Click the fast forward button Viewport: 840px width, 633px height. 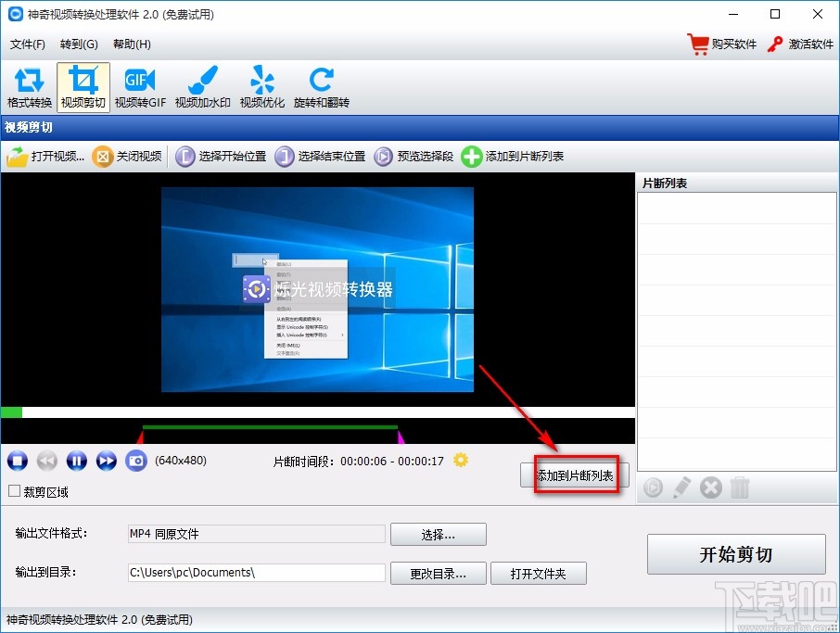(x=106, y=461)
